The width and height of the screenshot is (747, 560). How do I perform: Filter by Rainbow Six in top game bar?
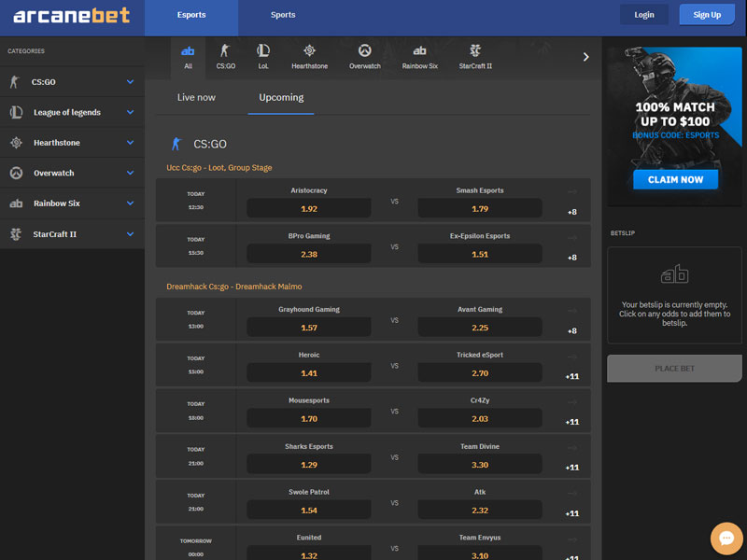tap(419, 57)
